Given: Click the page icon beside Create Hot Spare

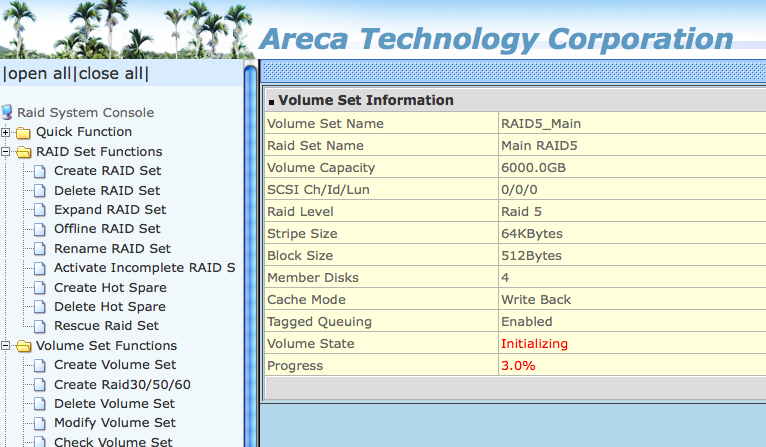Looking at the screenshot, I should tap(40, 288).
